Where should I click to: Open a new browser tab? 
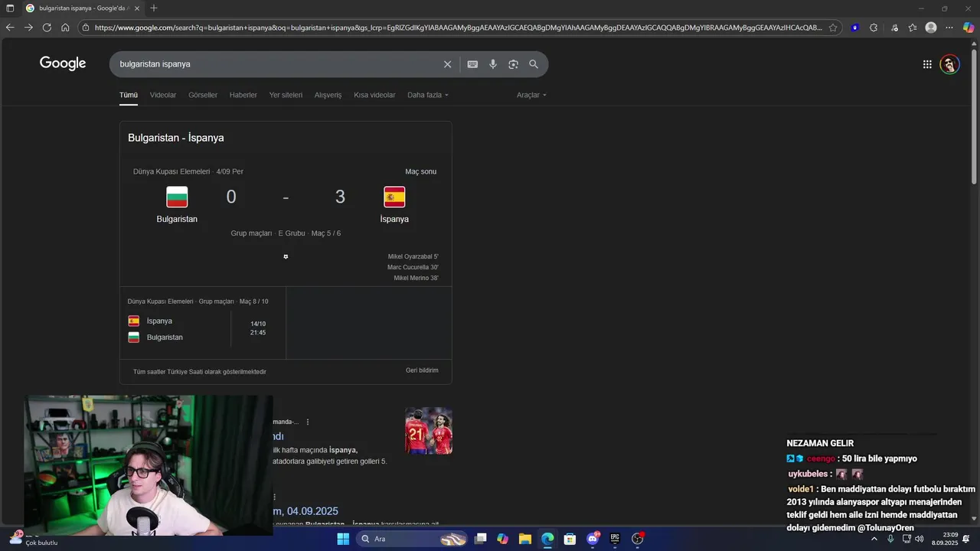pyautogui.click(x=154, y=8)
